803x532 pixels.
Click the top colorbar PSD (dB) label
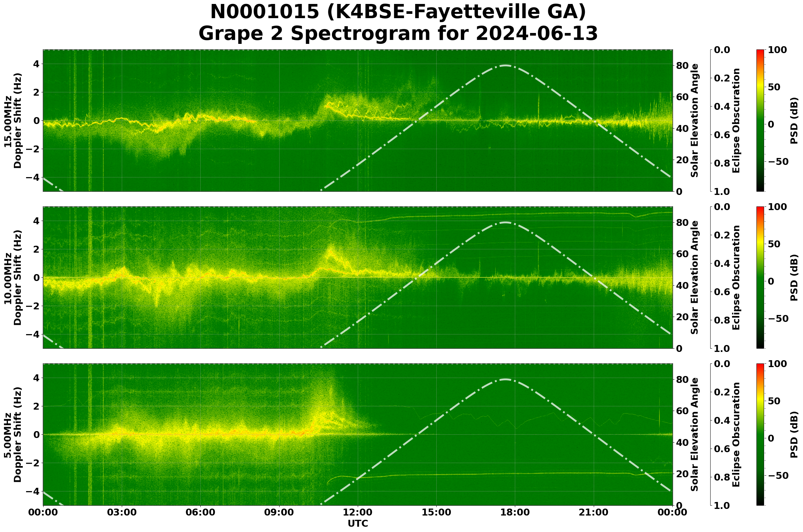point(794,120)
